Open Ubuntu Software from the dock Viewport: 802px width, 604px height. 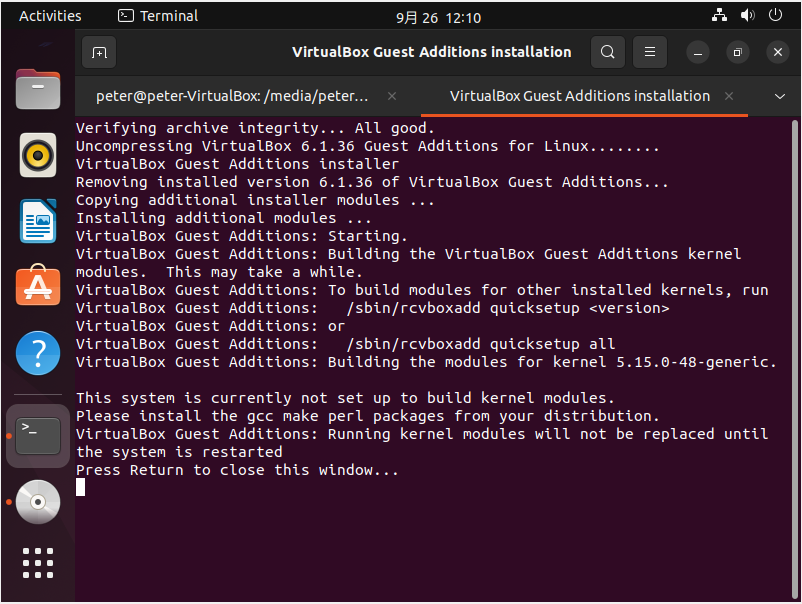point(38,285)
